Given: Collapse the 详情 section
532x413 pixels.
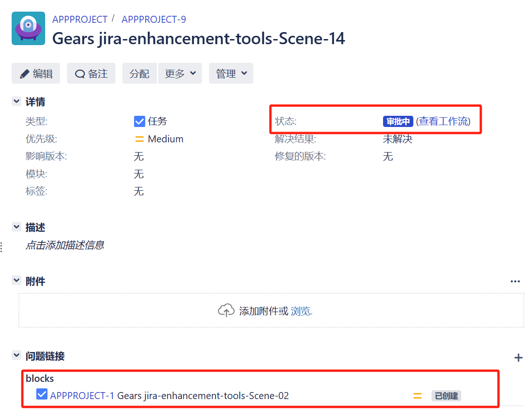Looking at the screenshot, I should [17, 102].
